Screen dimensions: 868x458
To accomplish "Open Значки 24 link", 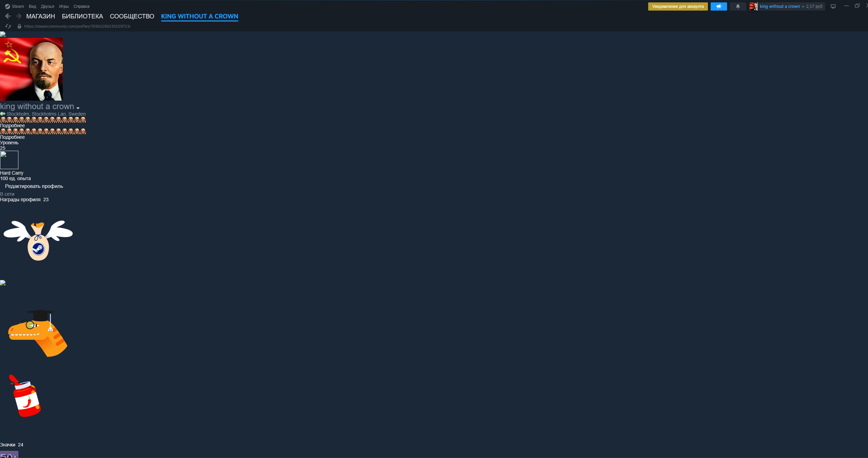I will click(12, 445).
